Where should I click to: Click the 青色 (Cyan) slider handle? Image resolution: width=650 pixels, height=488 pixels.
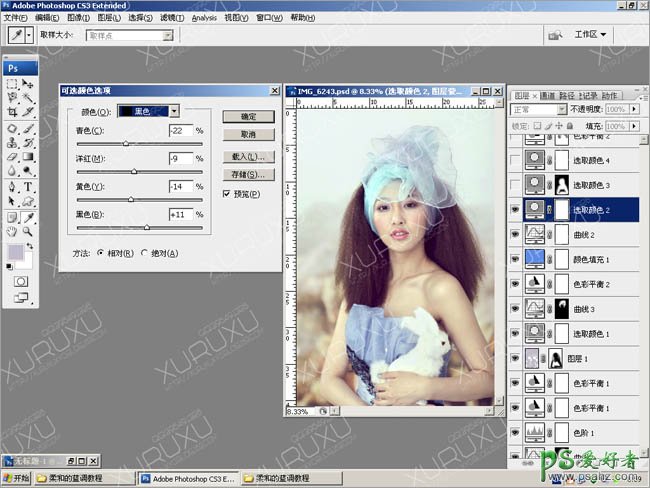coord(126,144)
